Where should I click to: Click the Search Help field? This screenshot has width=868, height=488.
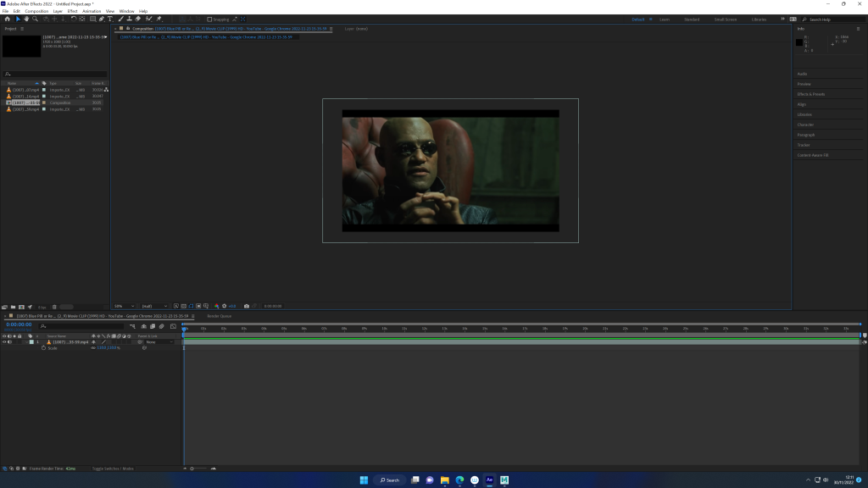tap(834, 19)
